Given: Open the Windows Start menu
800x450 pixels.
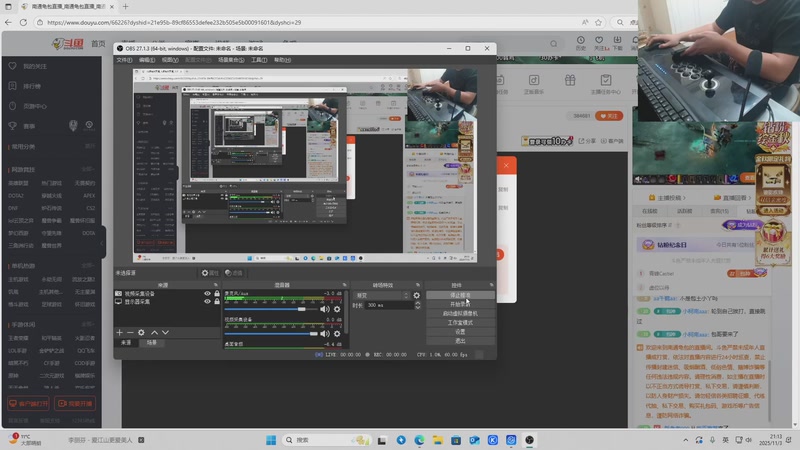Looking at the screenshot, I should [x=271, y=440].
